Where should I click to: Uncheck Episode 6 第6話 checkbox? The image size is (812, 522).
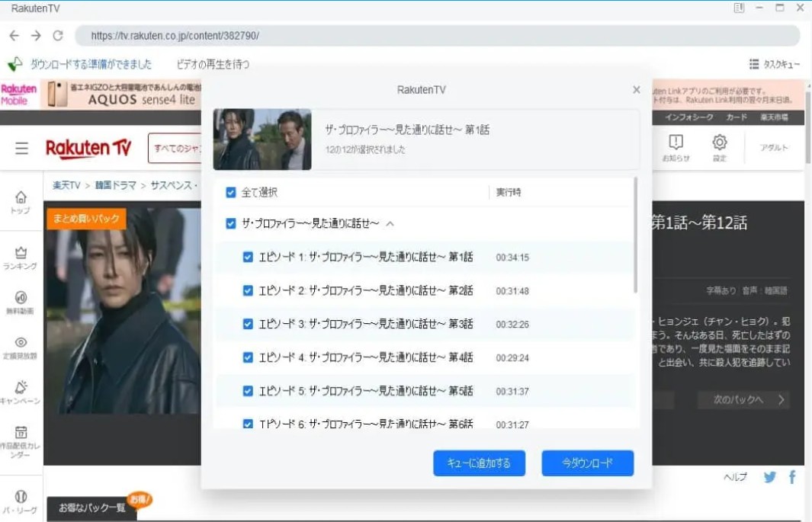pos(248,424)
